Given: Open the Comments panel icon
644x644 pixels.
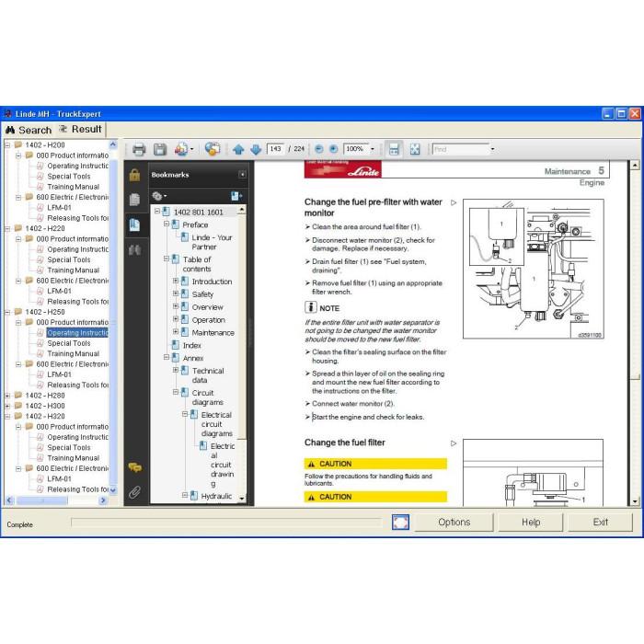Looking at the screenshot, I should [x=135, y=467].
